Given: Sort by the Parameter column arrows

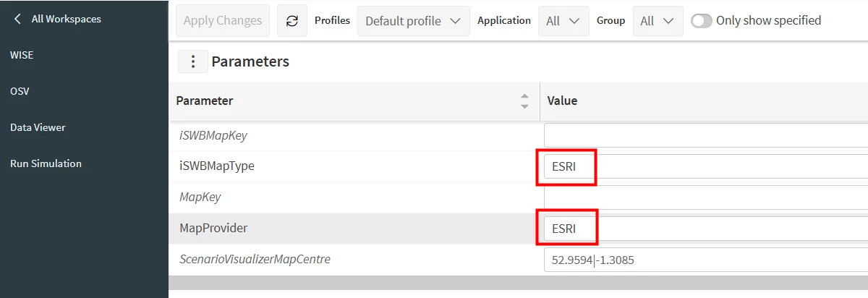Looking at the screenshot, I should click(524, 101).
